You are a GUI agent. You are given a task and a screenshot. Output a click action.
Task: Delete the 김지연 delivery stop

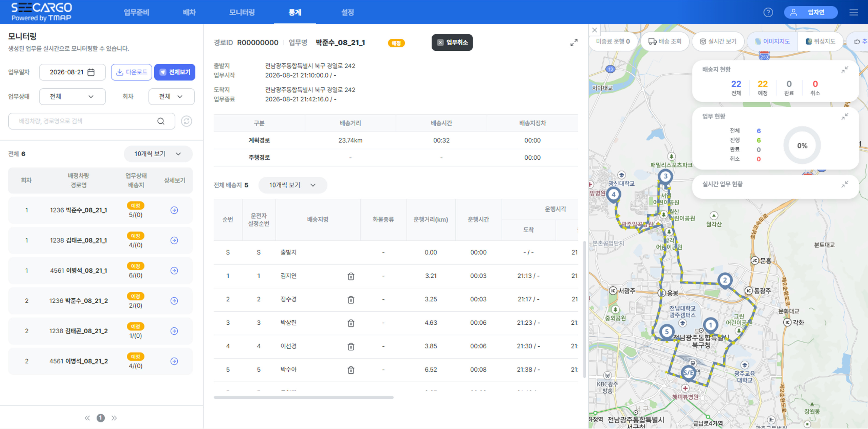pos(351,276)
